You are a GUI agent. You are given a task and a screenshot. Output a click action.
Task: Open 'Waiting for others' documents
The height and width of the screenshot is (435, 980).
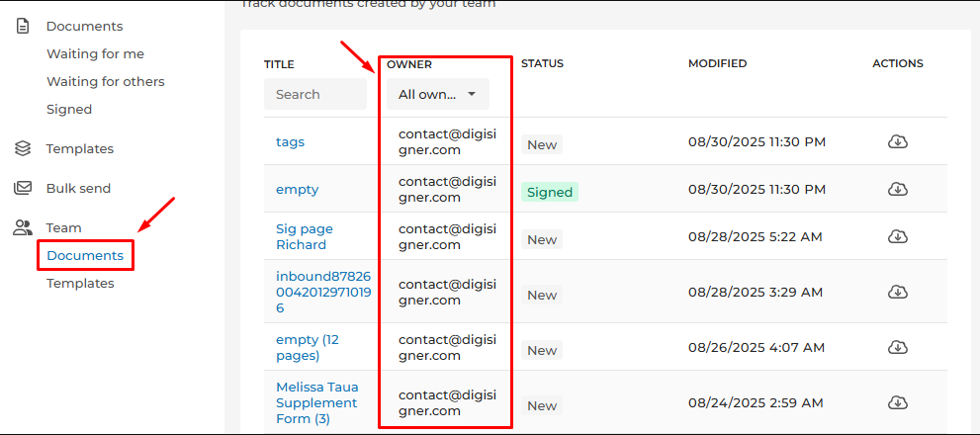click(x=105, y=81)
